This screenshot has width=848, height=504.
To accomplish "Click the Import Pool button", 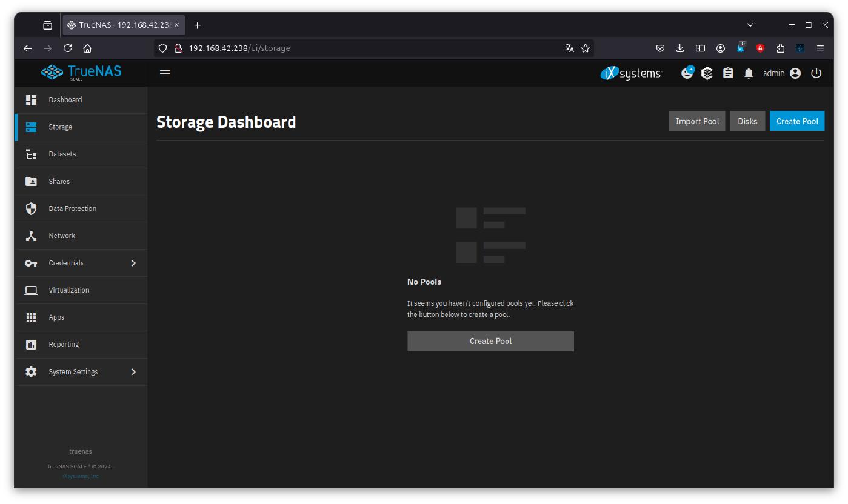I will click(x=696, y=121).
